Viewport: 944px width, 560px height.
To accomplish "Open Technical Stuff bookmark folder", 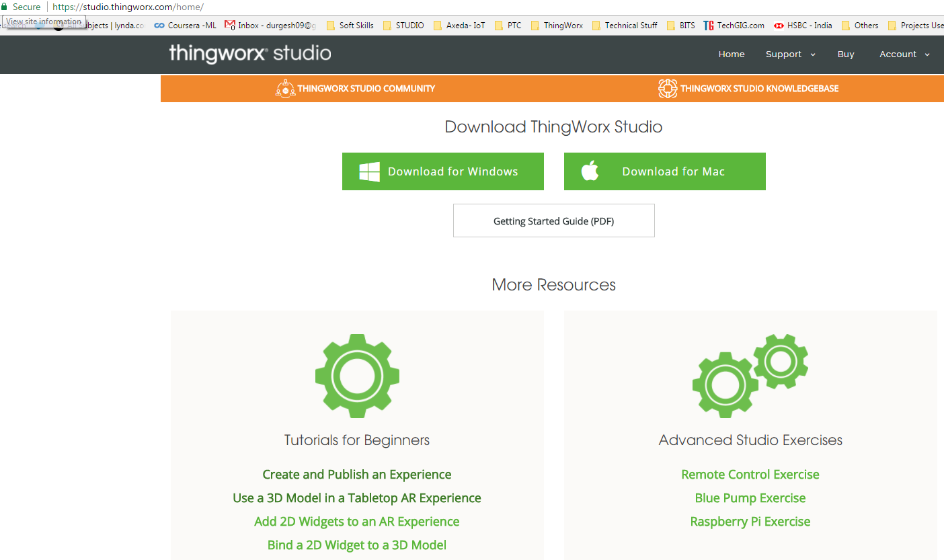I will pos(625,26).
